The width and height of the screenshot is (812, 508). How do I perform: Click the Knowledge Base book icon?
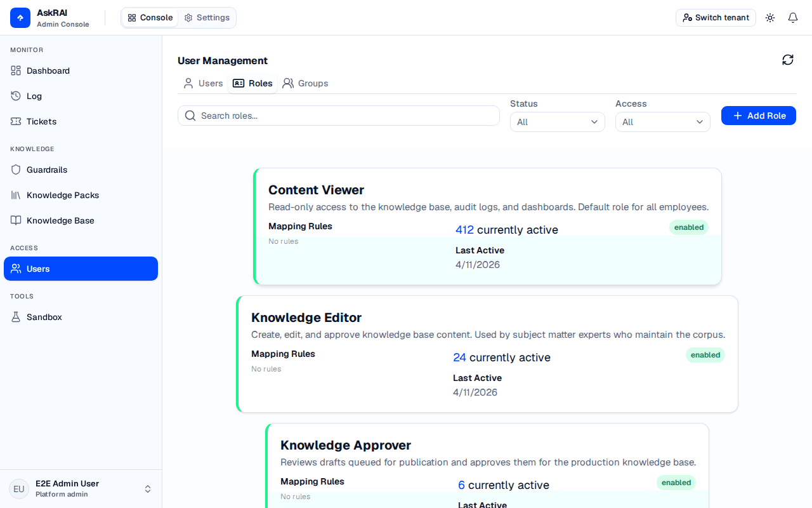click(x=16, y=220)
